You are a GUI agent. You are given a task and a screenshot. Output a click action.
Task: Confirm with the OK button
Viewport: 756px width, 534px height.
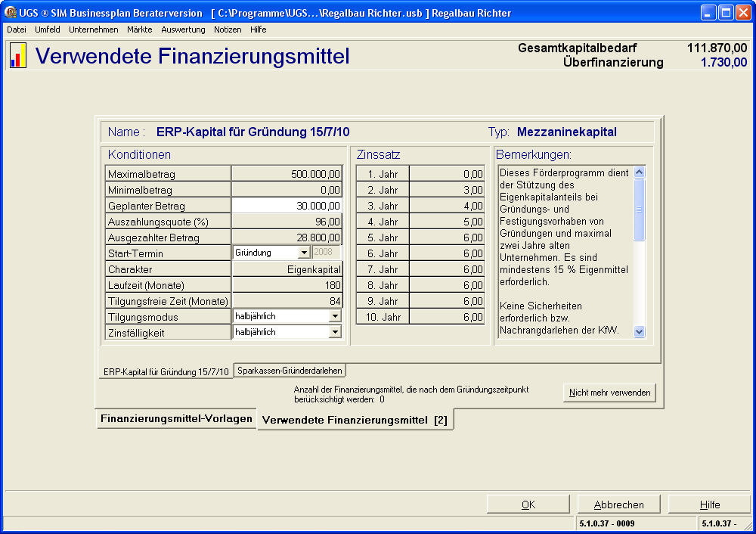click(528, 505)
